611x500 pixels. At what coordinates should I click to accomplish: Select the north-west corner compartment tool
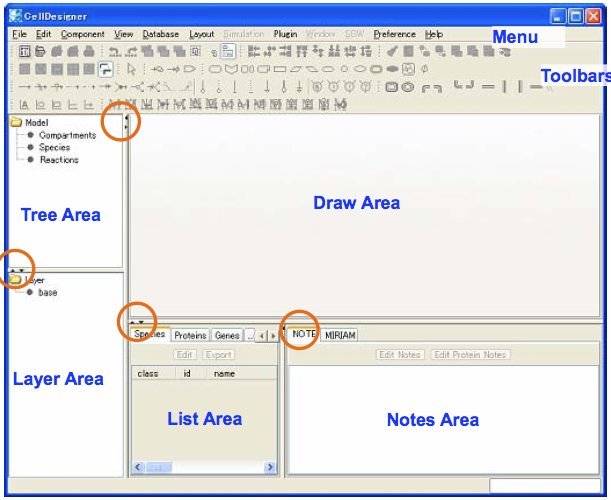pyautogui.click(x=426, y=88)
